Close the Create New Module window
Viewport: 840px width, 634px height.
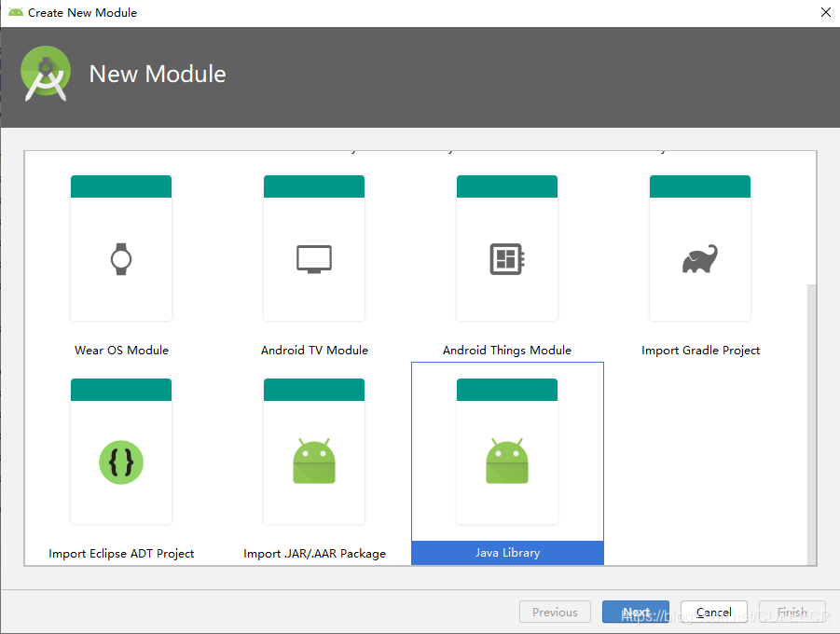[x=826, y=12]
